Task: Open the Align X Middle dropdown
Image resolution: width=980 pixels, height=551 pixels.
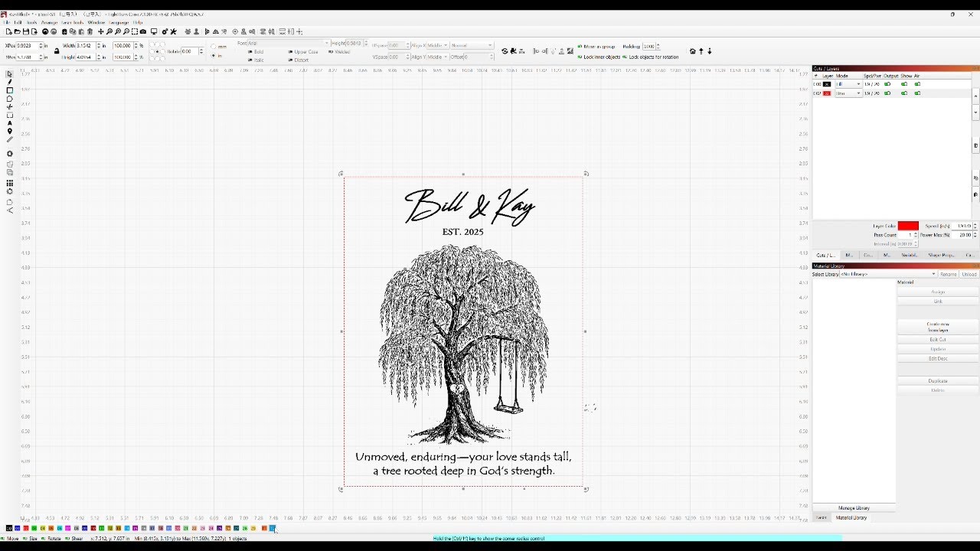Action: 437,45
